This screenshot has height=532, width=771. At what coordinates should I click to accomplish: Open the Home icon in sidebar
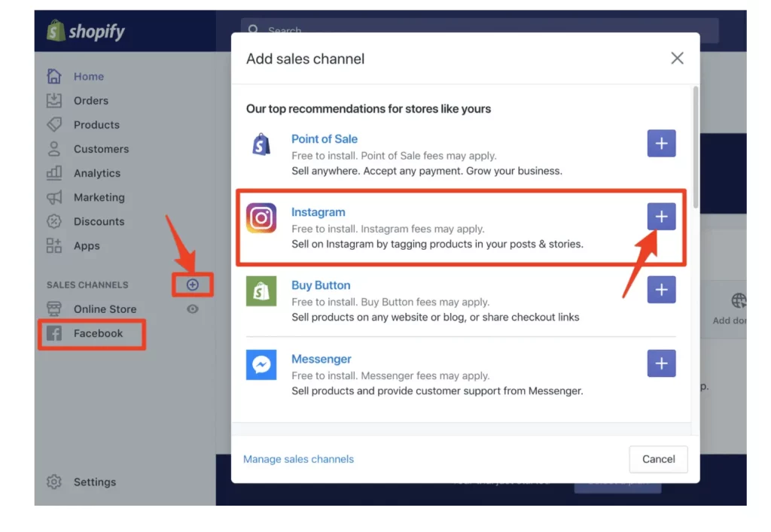click(54, 76)
